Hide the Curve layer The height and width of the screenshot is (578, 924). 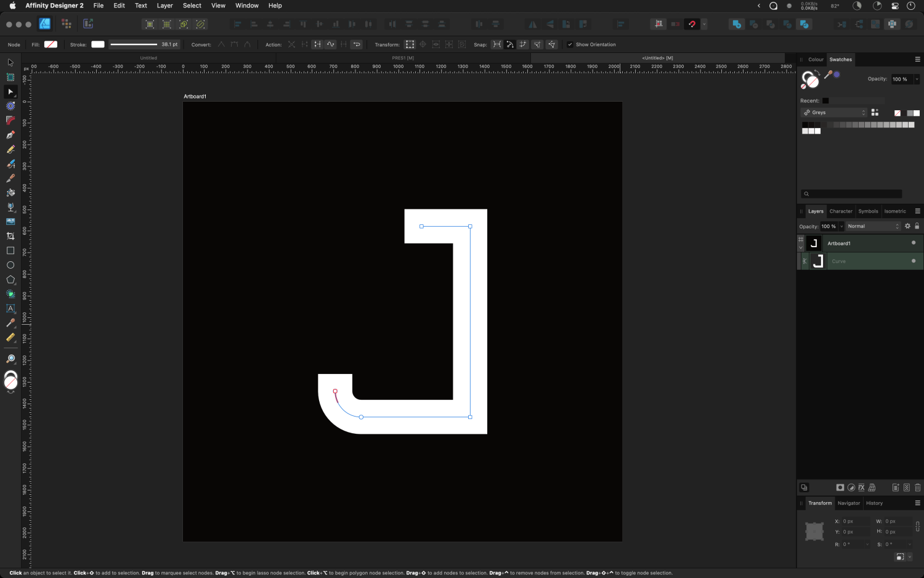(913, 261)
